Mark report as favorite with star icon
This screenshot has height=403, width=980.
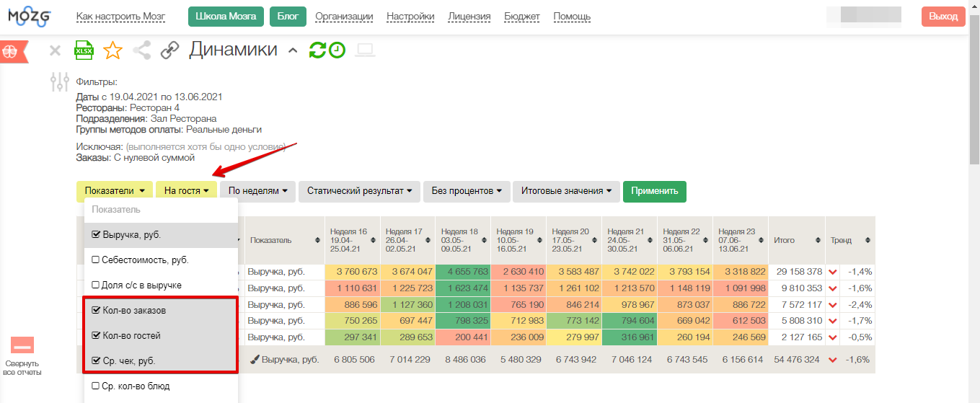click(112, 50)
